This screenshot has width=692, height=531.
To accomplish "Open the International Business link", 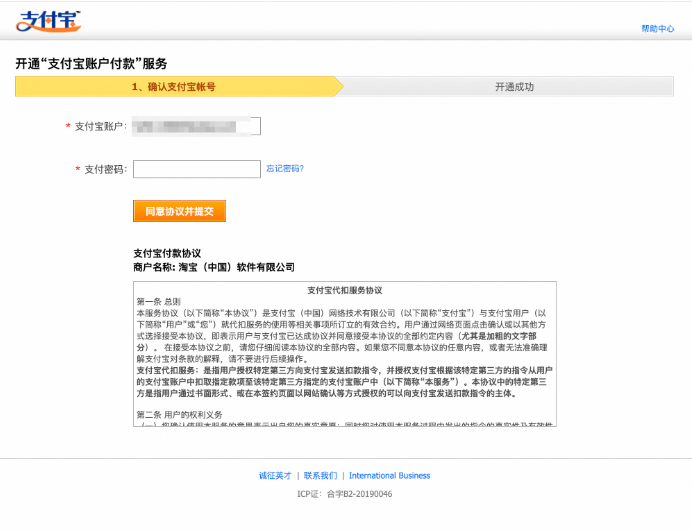I will pos(389,476).
